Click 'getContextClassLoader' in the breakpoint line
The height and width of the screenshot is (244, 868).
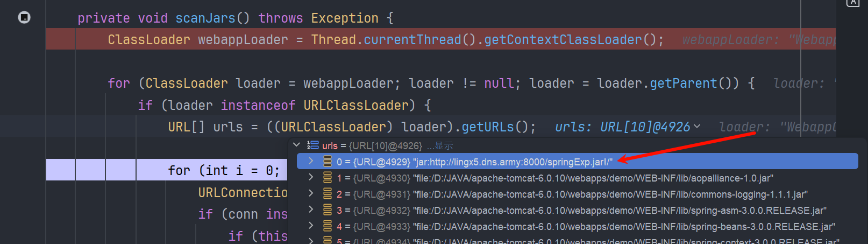(x=563, y=40)
